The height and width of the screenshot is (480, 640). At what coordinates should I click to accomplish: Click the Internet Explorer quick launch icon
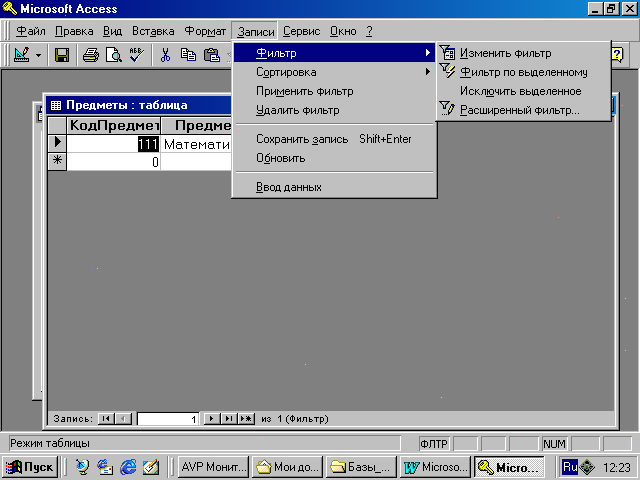128,467
